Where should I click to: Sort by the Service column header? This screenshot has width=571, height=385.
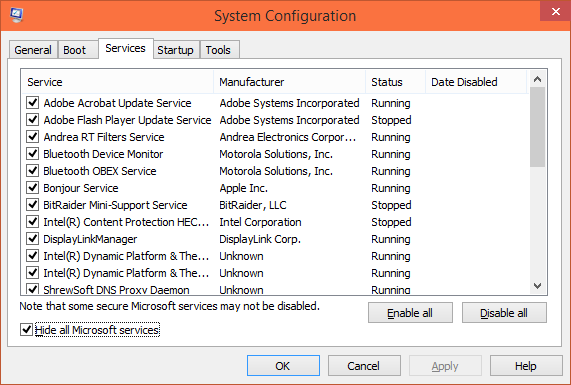pos(117,82)
